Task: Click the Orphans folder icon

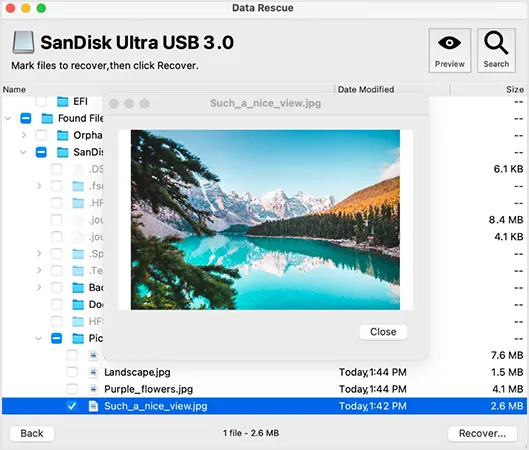Action: click(x=62, y=135)
